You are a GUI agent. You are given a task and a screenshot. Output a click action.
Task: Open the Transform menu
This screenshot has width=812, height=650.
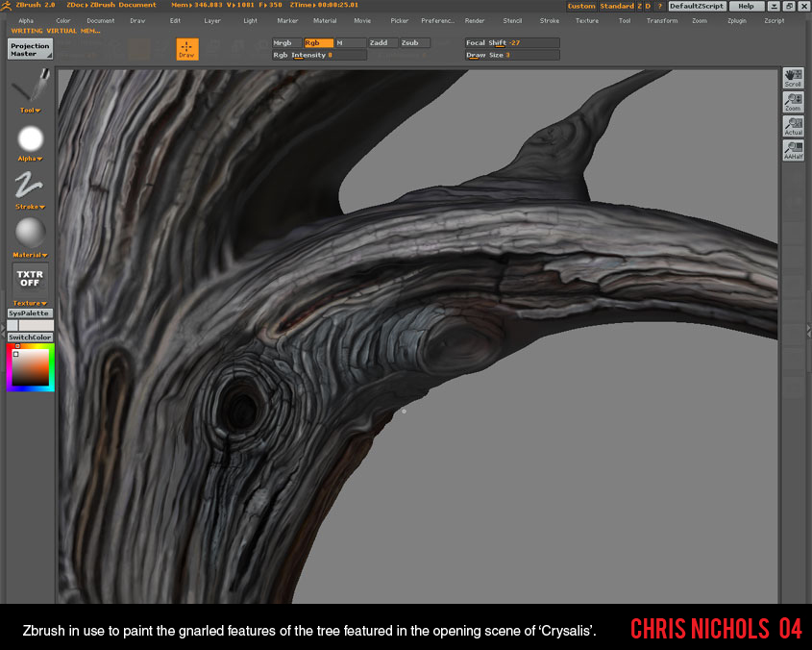(662, 21)
